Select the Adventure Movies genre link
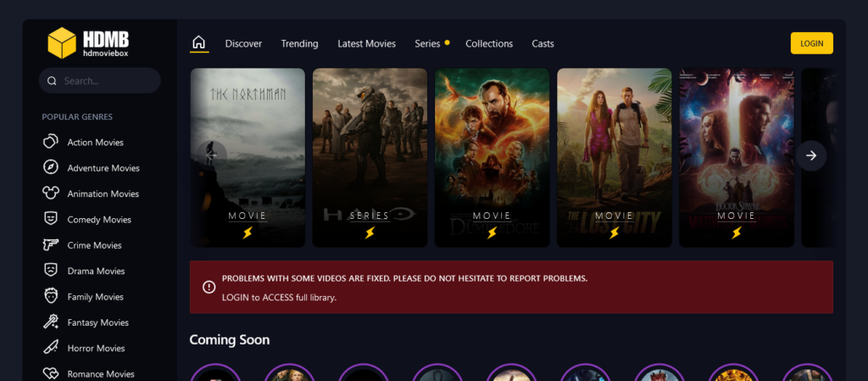868x381 pixels. [103, 168]
